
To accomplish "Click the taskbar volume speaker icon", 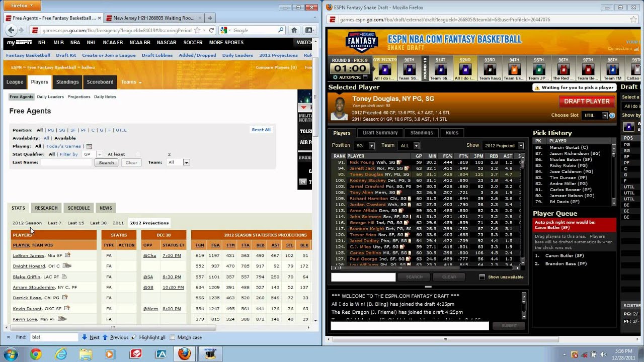I will [x=603, y=354].
